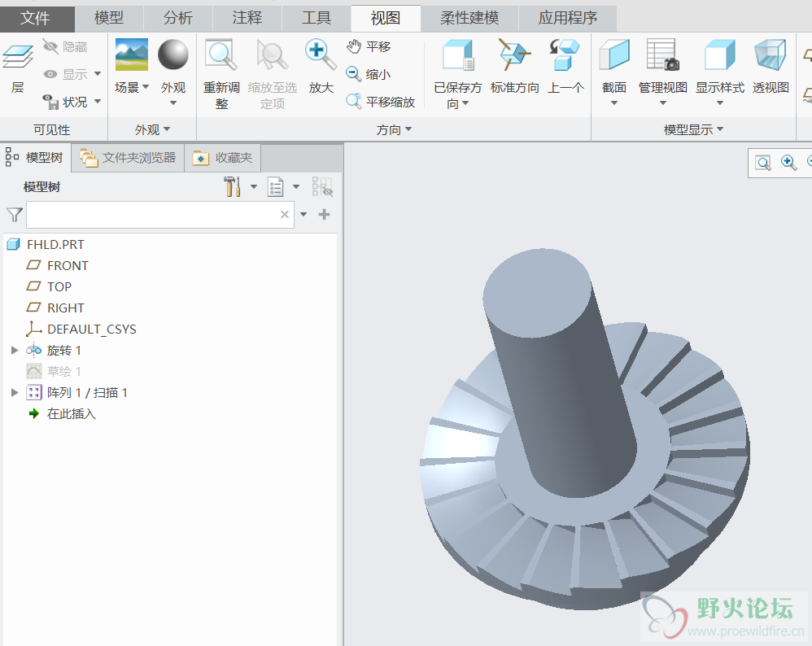Open model tree settings hammer icon
This screenshot has height=646, width=812.
(x=232, y=186)
